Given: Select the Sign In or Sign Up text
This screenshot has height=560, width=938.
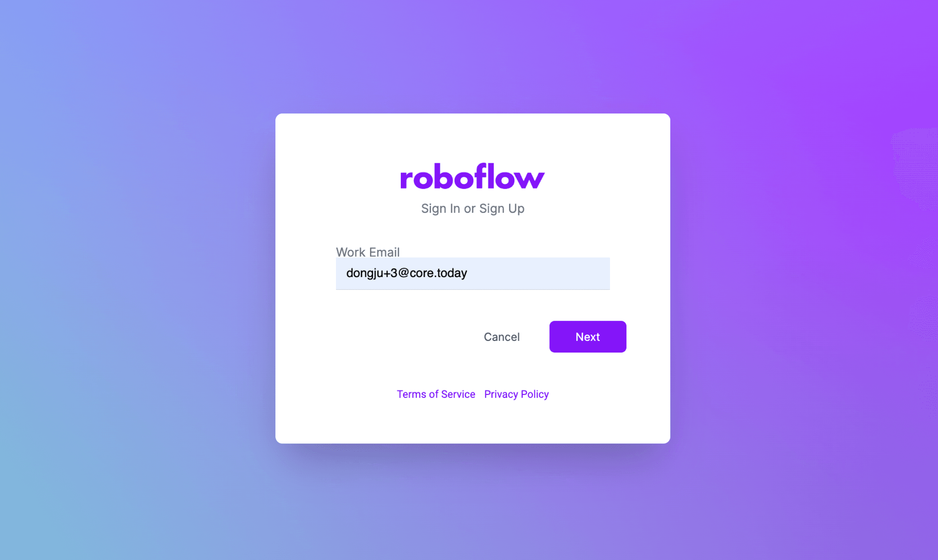Looking at the screenshot, I should tap(473, 209).
